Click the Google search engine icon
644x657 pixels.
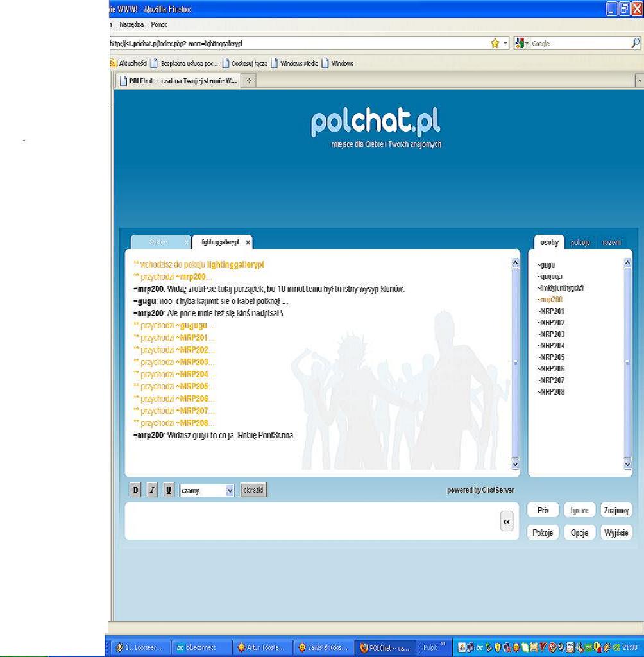click(520, 43)
